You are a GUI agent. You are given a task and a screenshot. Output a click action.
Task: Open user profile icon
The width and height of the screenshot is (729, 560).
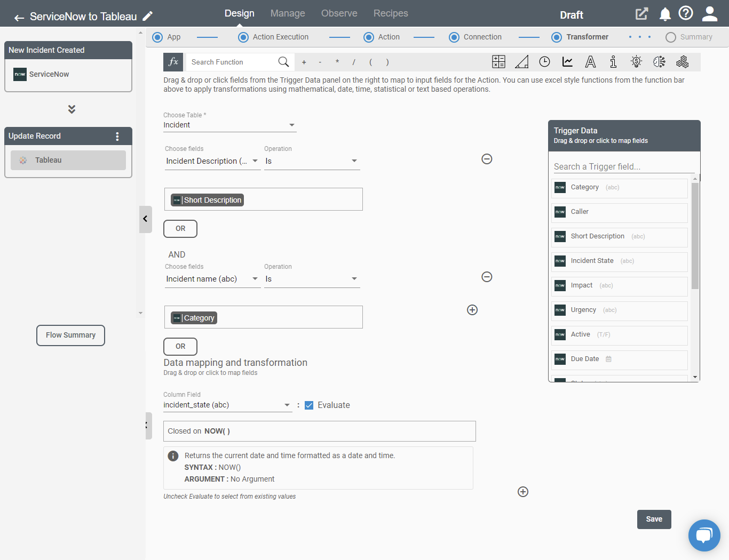tap(710, 14)
